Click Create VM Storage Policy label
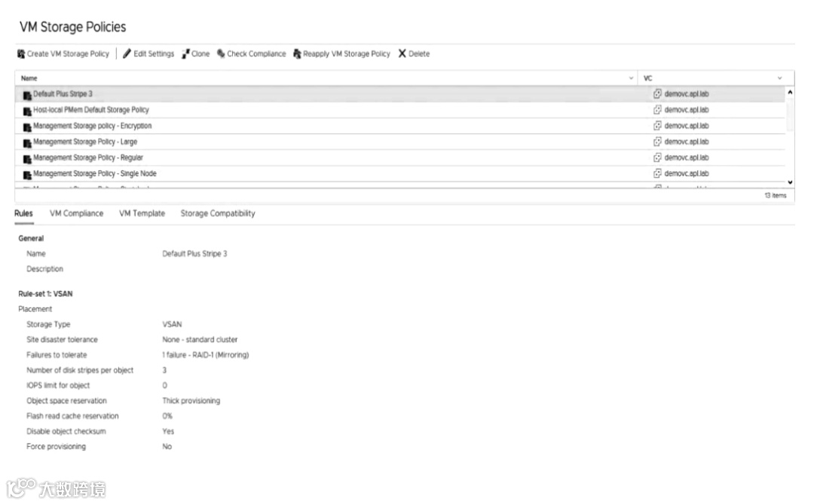Image resolution: width=814 pixels, height=504 pixels. click(68, 54)
